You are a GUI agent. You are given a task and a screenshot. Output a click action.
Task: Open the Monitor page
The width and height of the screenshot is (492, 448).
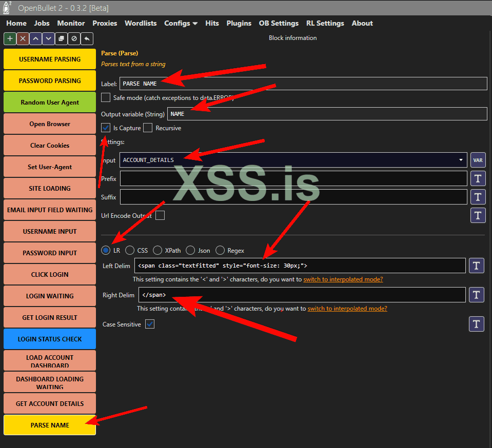(x=71, y=23)
